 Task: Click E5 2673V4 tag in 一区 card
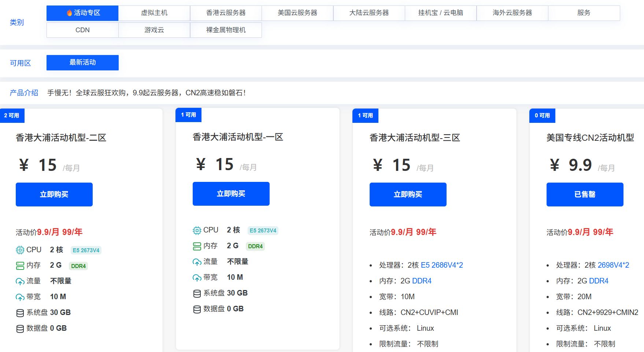tap(263, 231)
